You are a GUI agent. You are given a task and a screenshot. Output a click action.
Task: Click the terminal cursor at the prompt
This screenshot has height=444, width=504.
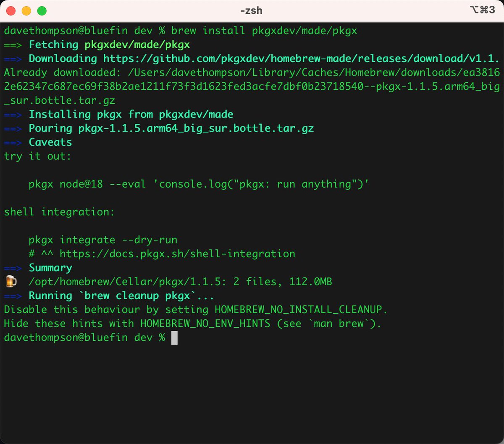pyautogui.click(x=175, y=338)
